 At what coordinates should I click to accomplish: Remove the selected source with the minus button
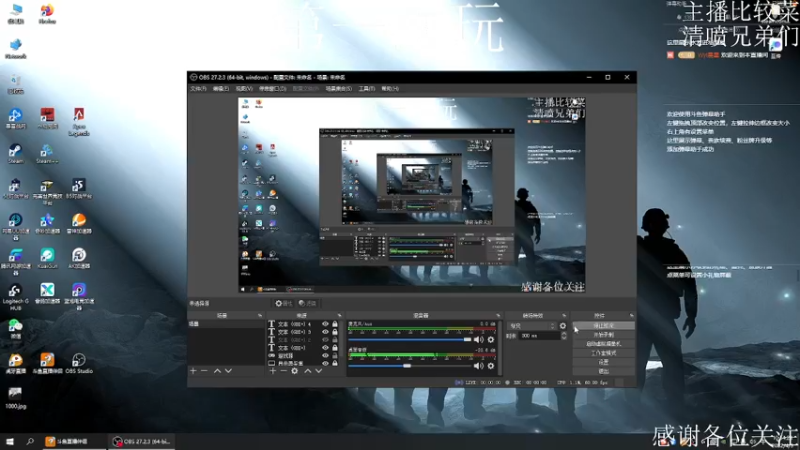(x=283, y=371)
